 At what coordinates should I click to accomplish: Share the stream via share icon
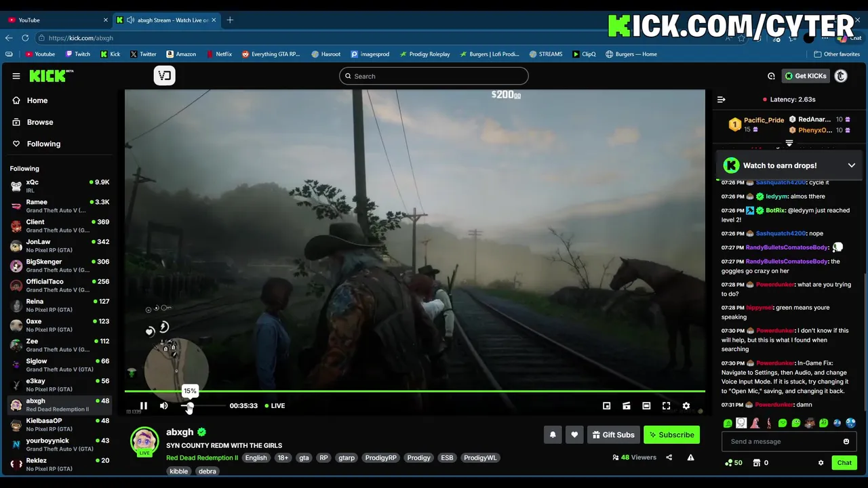click(x=669, y=457)
